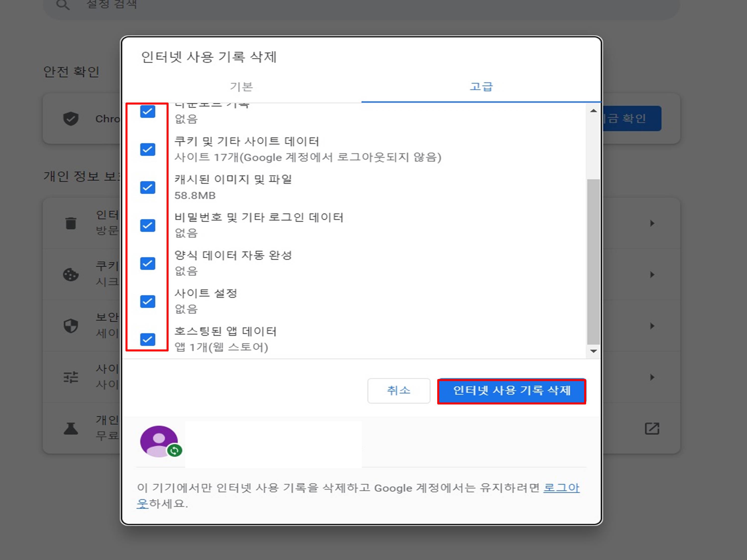Uncheck 사이트 설정 checkbox
The image size is (747, 560).
pyautogui.click(x=148, y=301)
